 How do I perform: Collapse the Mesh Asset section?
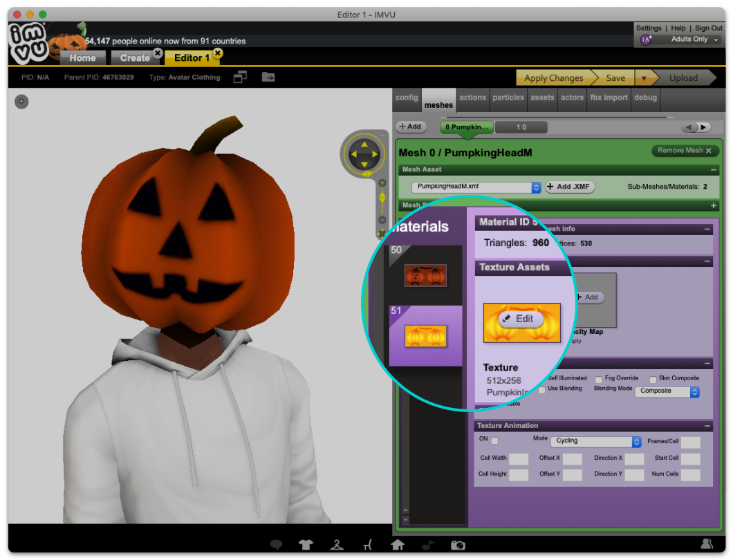(714, 169)
